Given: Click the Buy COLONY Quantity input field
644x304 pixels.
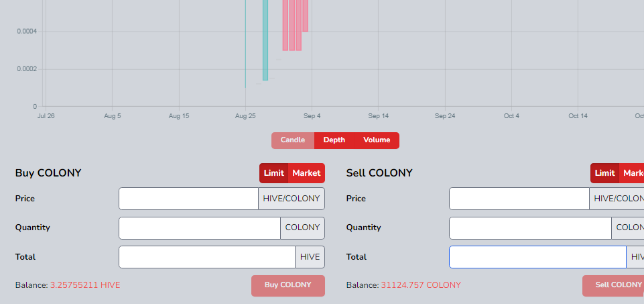Looking at the screenshot, I should tap(200, 228).
